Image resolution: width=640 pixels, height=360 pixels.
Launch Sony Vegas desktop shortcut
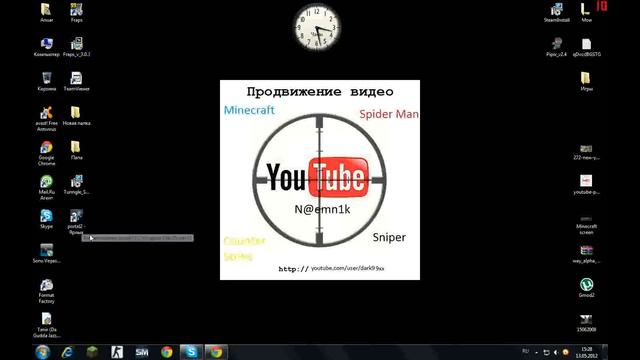click(47, 253)
